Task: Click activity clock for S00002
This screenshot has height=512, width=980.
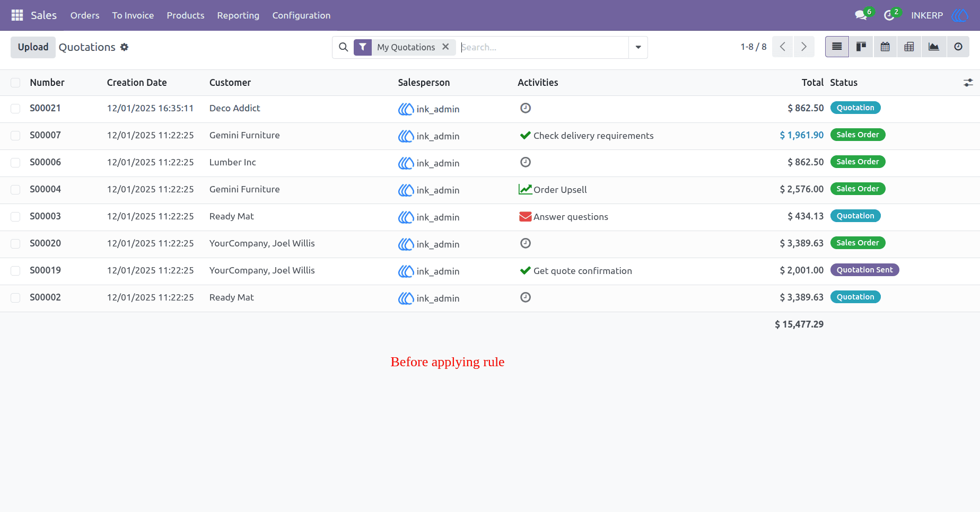Action: point(526,297)
